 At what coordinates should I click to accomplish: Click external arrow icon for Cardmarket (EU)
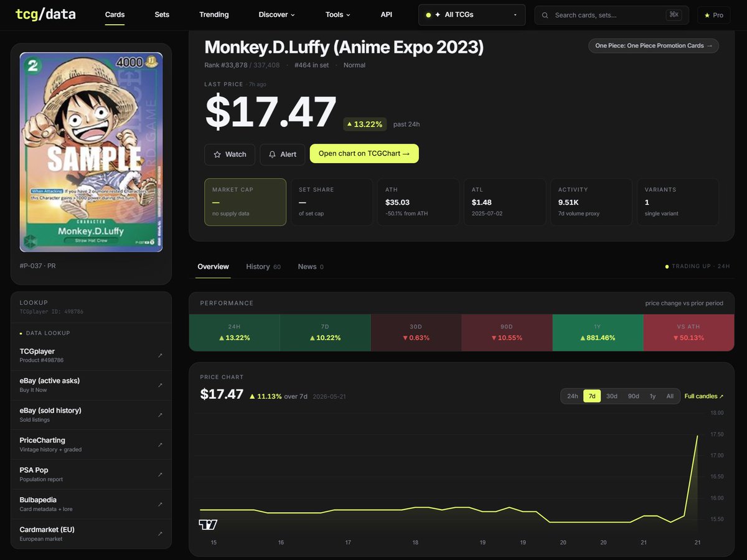point(160,534)
